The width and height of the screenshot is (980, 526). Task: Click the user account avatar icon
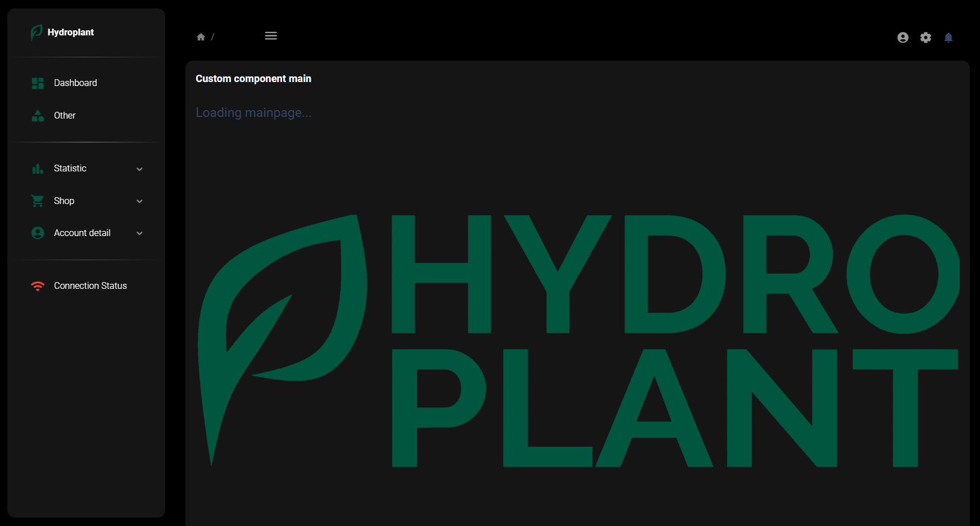pos(902,37)
